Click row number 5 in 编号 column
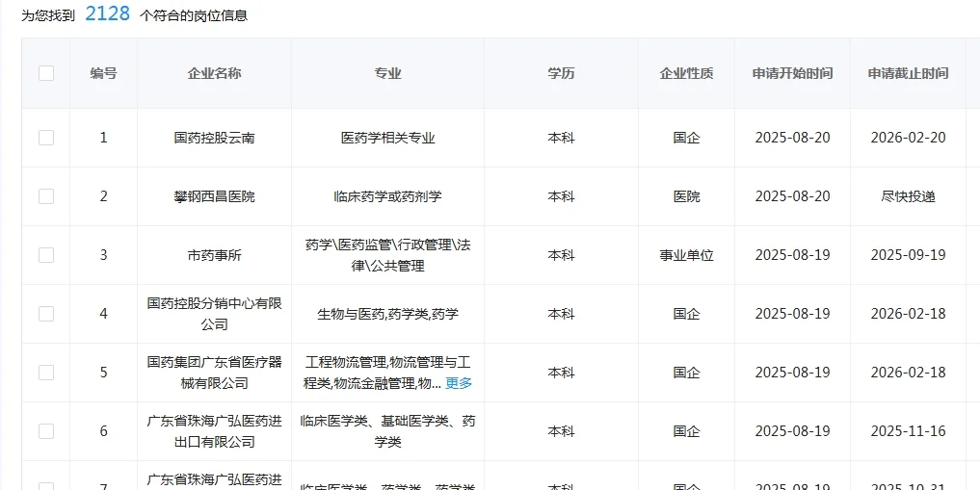This screenshot has width=980, height=490. pos(104,372)
